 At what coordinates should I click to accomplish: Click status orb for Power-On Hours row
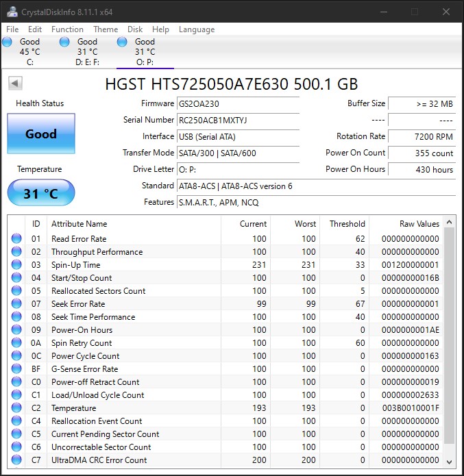16,329
